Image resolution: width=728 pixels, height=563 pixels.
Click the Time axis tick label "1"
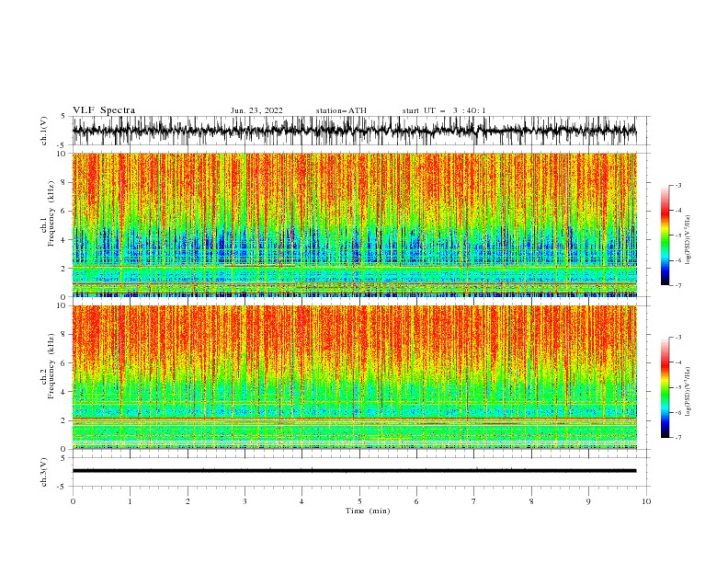[131, 501]
